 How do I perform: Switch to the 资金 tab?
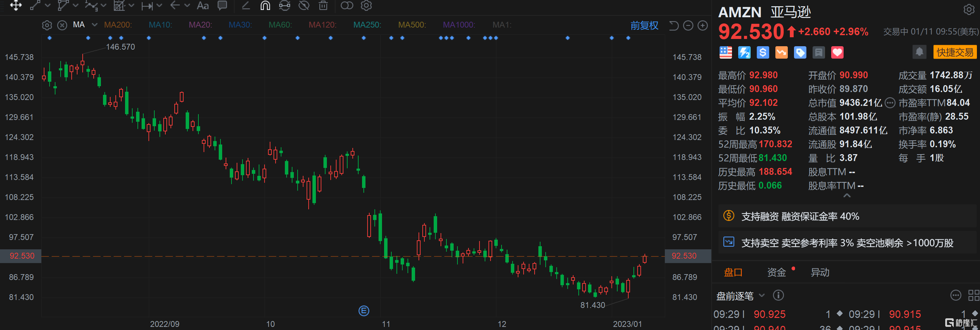(776, 272)
